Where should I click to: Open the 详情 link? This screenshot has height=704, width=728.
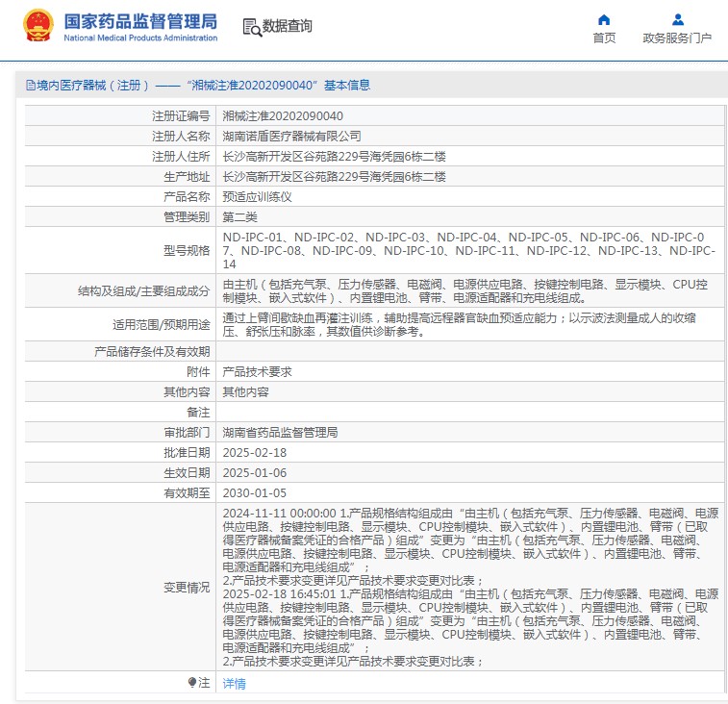coord(234,684)
